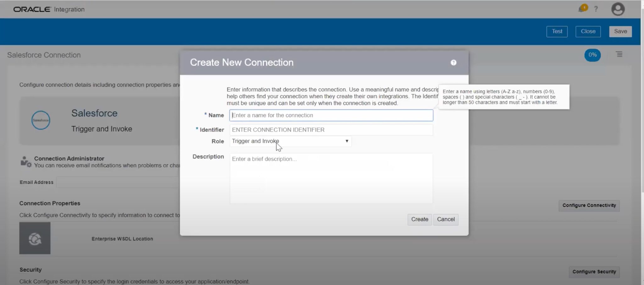Open the help question mark icon in header
This screenshot has height=285, width=644.
point(596,9)
